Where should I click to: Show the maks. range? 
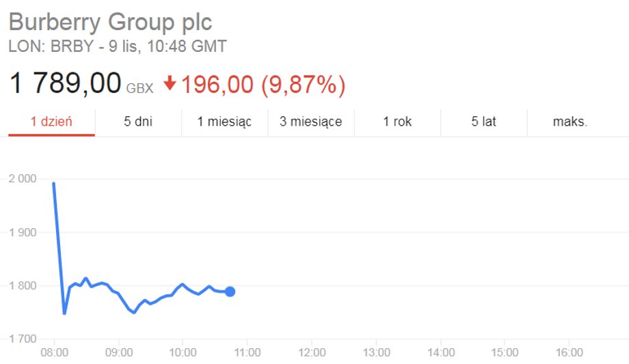[x=570, y=122]
